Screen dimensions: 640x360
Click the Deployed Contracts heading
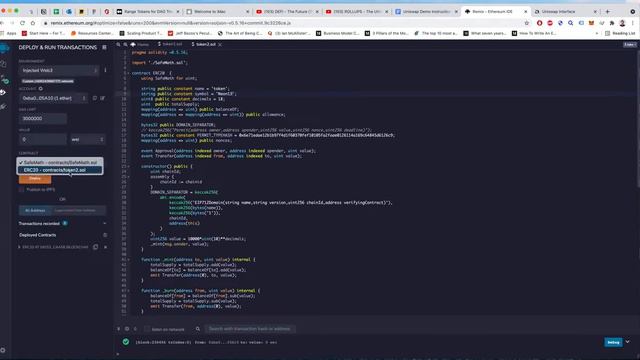(x=38, y=235)
